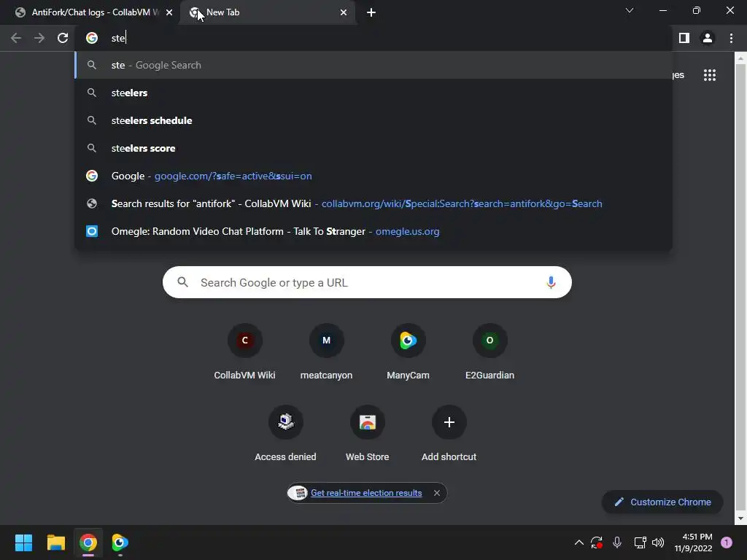Open the Chrome profile avatar

[x=708, y=38]
